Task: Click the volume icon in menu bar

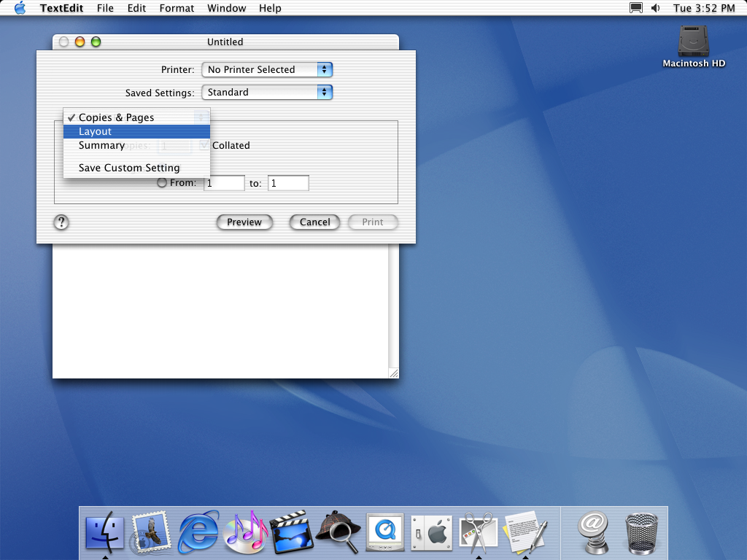Action: pyautogui.click(x=656, y=8)
